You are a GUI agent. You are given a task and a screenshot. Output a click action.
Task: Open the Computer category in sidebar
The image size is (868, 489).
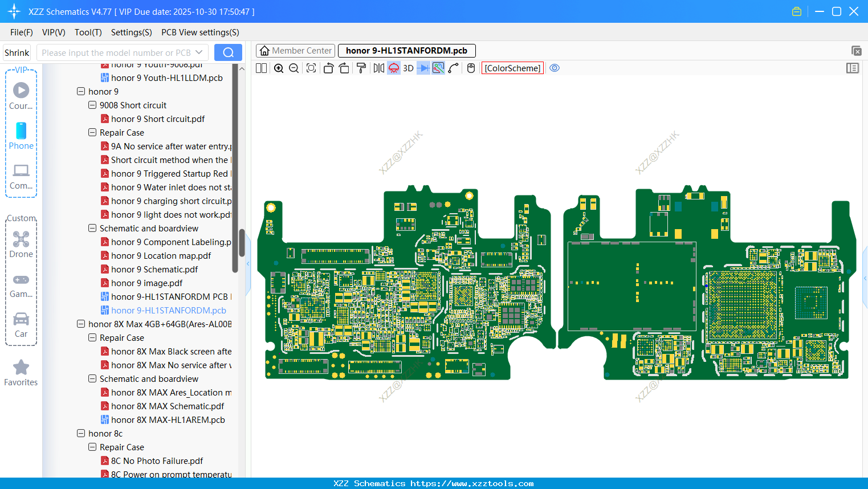click(x=21, y=176)
